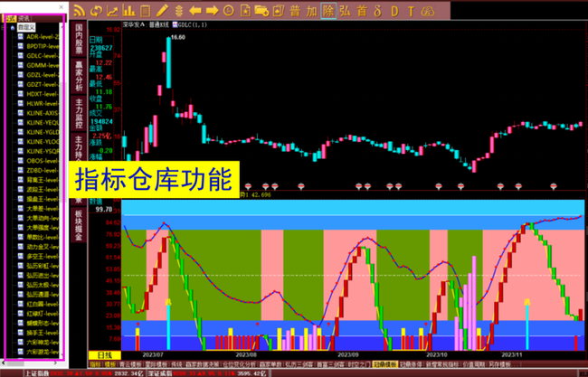Image resolution: width=588 pixels, height=377 pixels.
Task: Select the KLINE-YSQR indicator in tree
Action: [43, 151]
